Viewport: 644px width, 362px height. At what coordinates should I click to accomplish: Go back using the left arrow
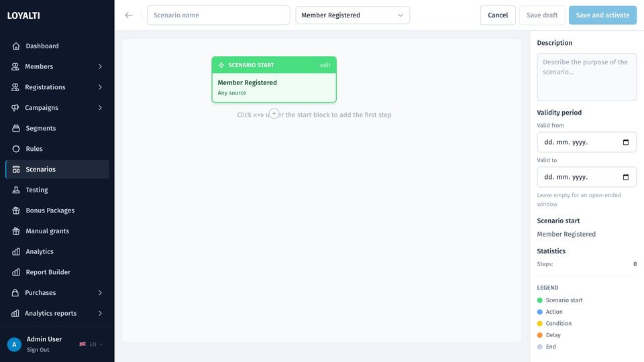129,15
